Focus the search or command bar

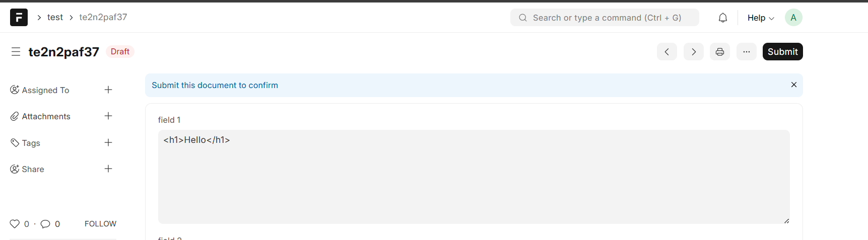pos(605,18)
